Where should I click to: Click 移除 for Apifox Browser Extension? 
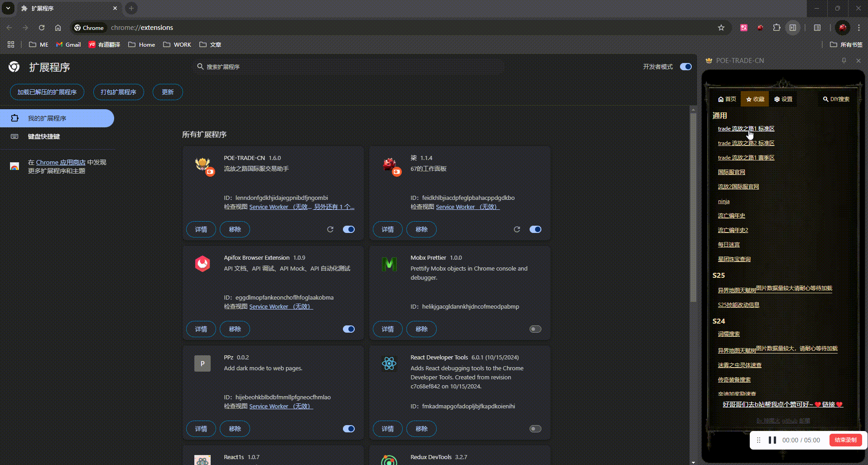point(235,329)
